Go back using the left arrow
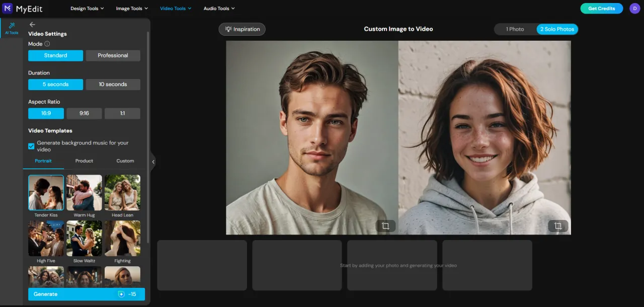644x307 pixels. pyautogui.click(x=32, y=24)
